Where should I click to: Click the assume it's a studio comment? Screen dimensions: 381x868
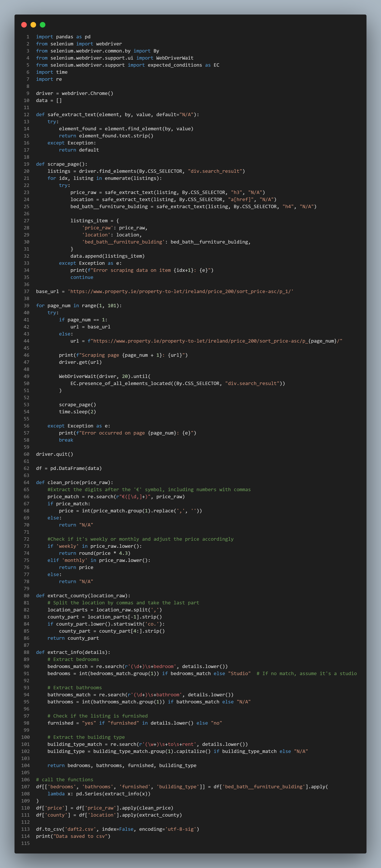point(307,674)
